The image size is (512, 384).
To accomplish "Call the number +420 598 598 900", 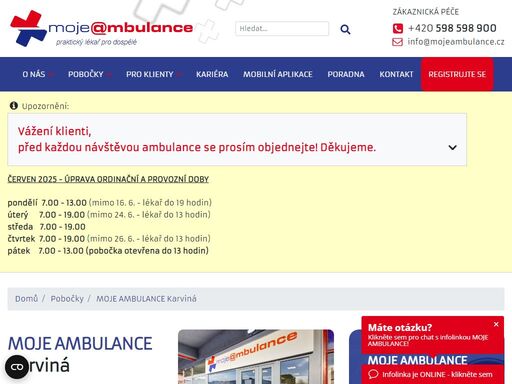I will tap(452, 28).
